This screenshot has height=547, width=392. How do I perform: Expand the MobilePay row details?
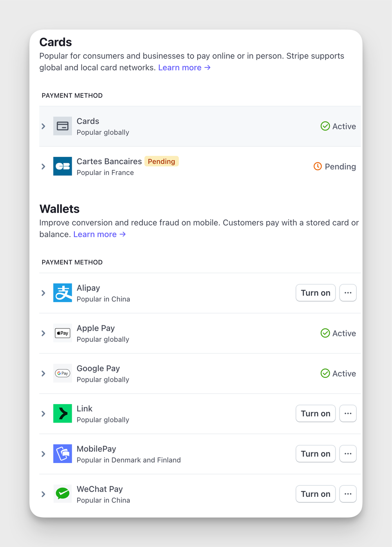[x=43, y=454]
